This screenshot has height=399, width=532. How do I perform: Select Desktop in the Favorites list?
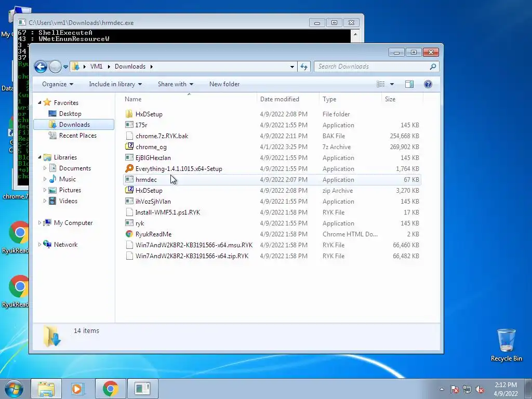coord(70,114)
